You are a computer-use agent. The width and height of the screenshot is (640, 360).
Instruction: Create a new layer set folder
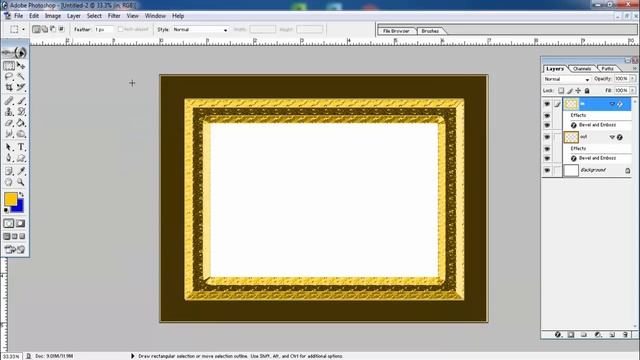pyautogui.click(x=584, y=335)
